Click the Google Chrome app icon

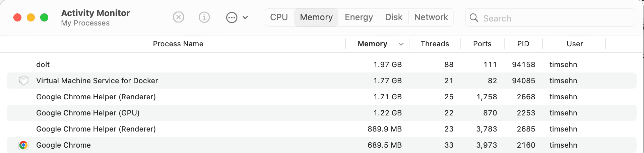point(23,145)
